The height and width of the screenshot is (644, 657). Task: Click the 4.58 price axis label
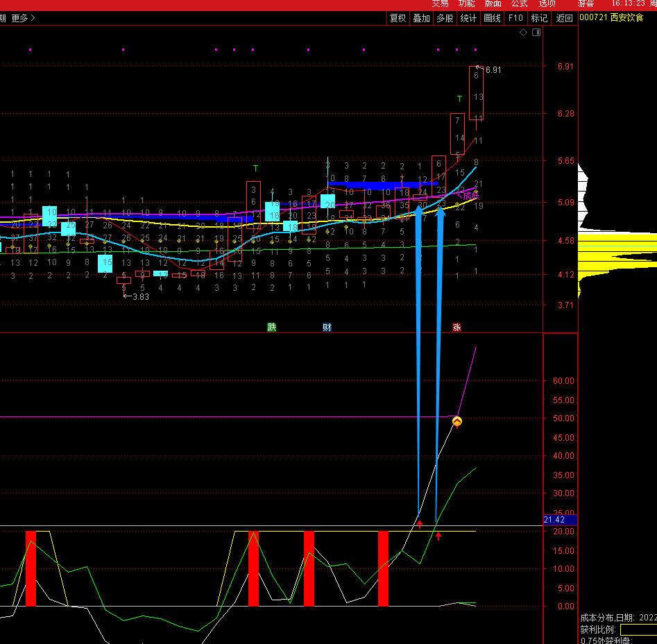pos(565,241)
